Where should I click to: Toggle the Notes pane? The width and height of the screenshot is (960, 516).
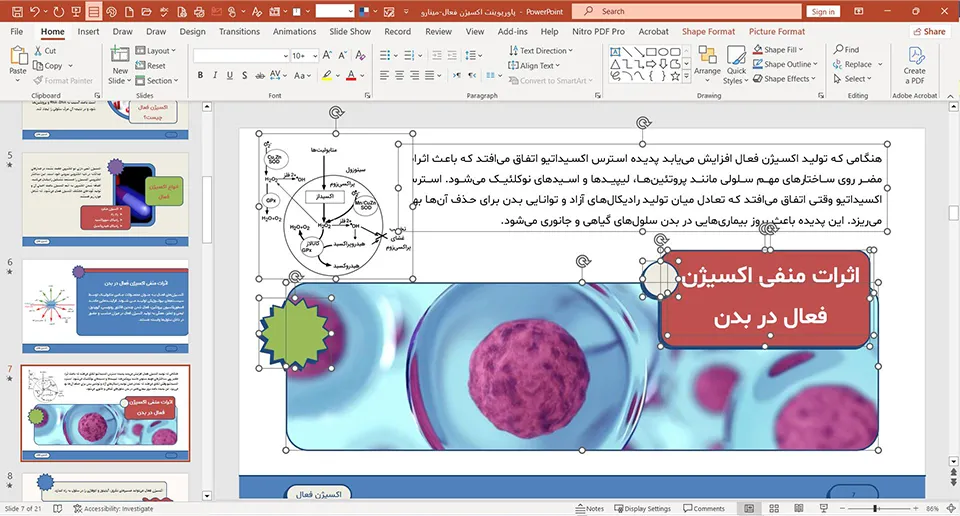tap(590, 509)
